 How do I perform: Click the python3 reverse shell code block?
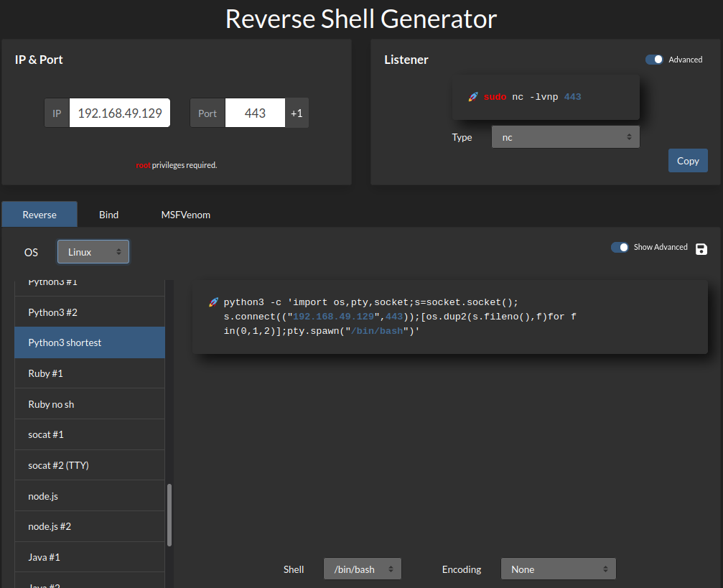pos(450,317)
